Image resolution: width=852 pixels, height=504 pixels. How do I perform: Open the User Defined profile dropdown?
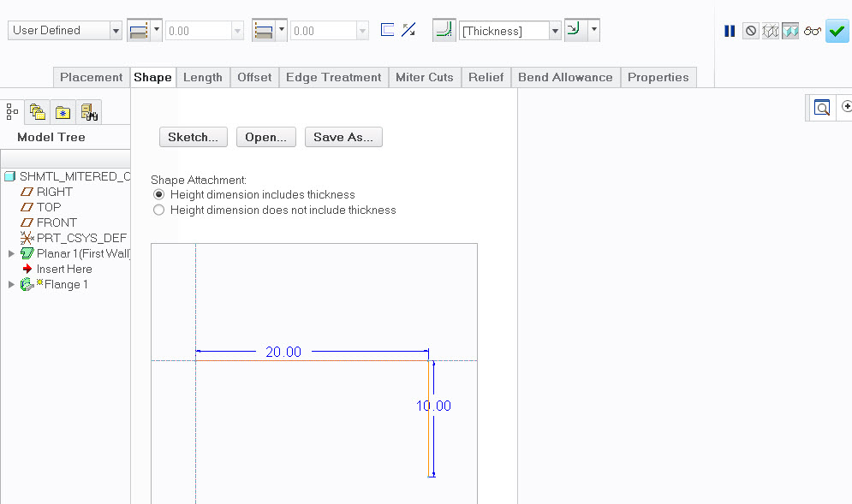point(116,30)
